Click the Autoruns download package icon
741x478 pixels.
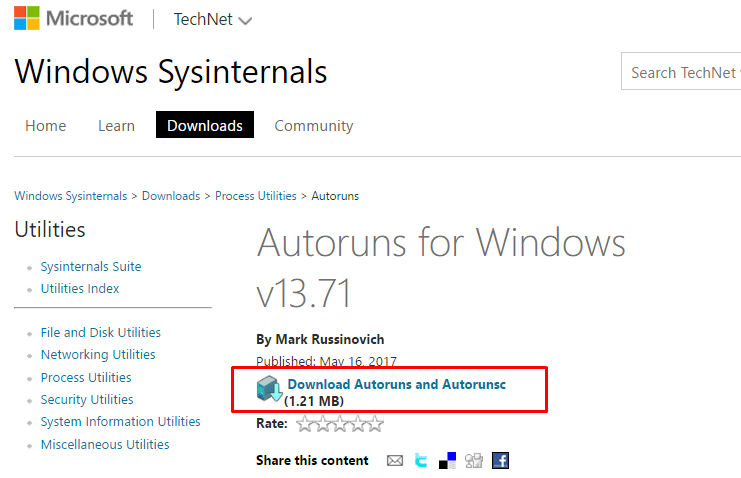[269, 389]
